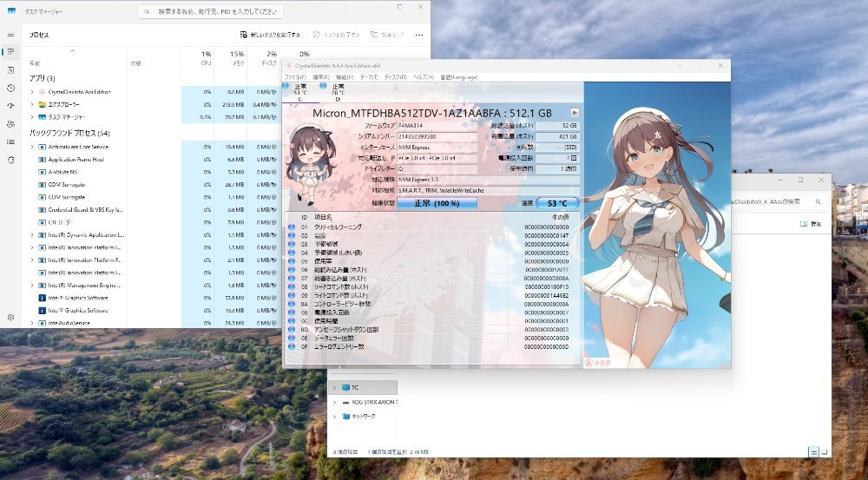
Task: Open Task Manager hamburger navigation menu
Action: [x=10, y=35]
